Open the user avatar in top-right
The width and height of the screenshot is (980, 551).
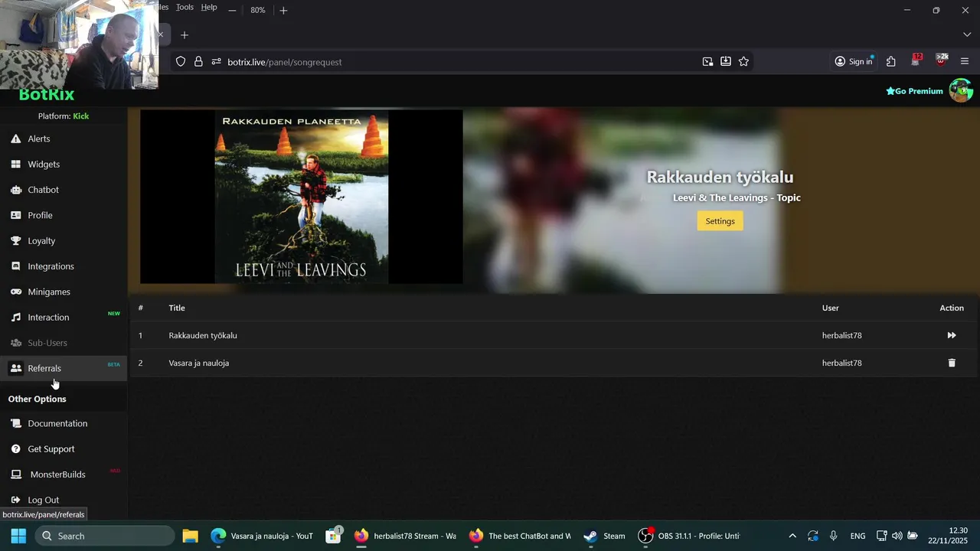point(961,90)
